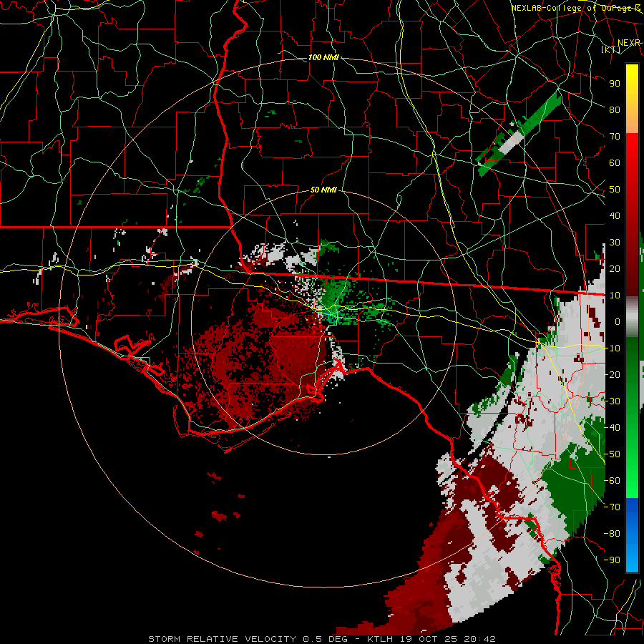Click the "[KT]" units label above color bar

(611, 49)
